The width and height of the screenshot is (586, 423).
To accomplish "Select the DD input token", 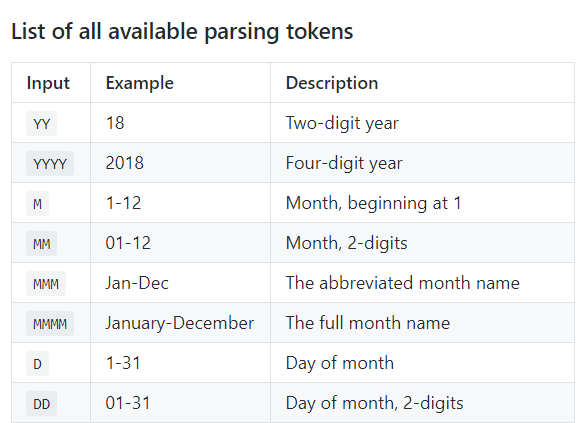I will pos(41,403).
